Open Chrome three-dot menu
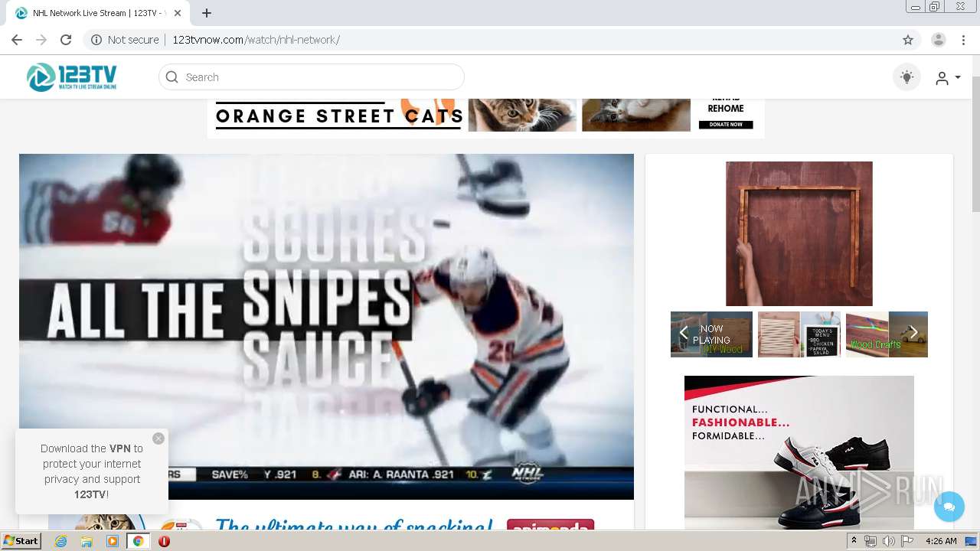Viewport: 980px width, 551px height. click(963, 40)
